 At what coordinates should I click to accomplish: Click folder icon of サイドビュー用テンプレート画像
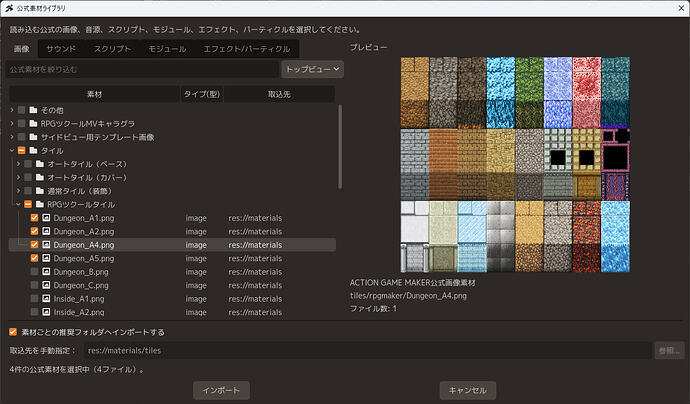pyautogui.click(x=33, y=137)
